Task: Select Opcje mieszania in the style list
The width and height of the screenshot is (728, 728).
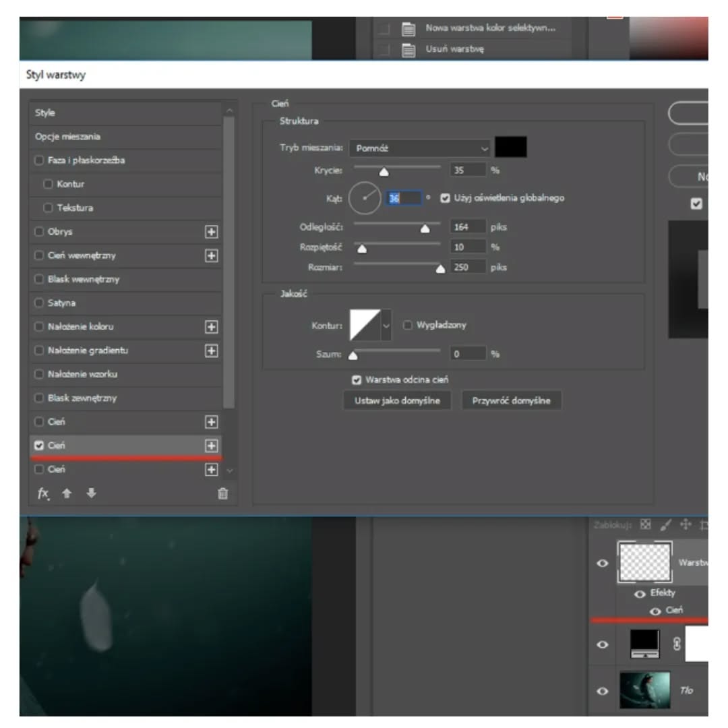Action: pyautogui.click(x=67, y=137)
